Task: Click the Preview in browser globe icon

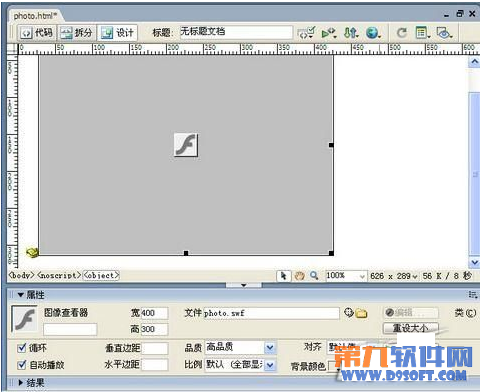Action: pos(373,33)
